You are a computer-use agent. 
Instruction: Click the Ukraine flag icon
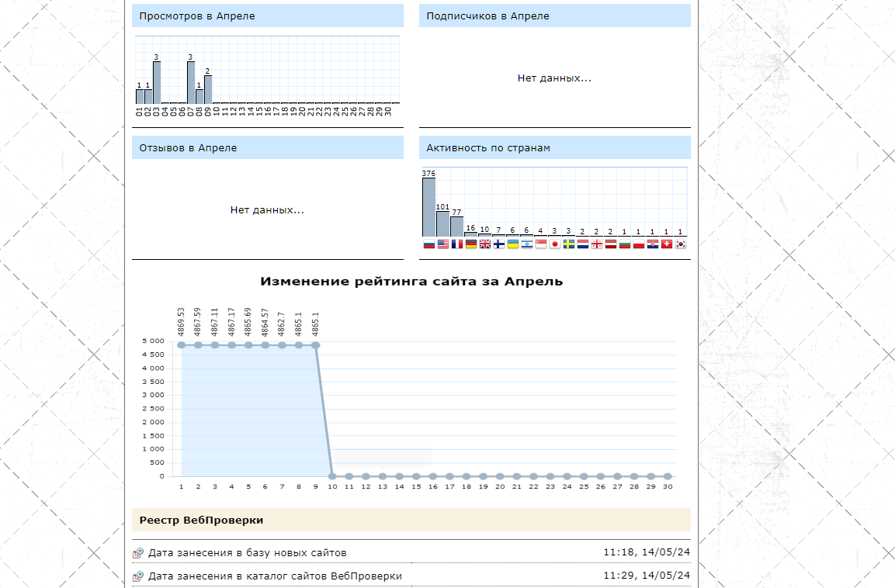coord(513,244)
